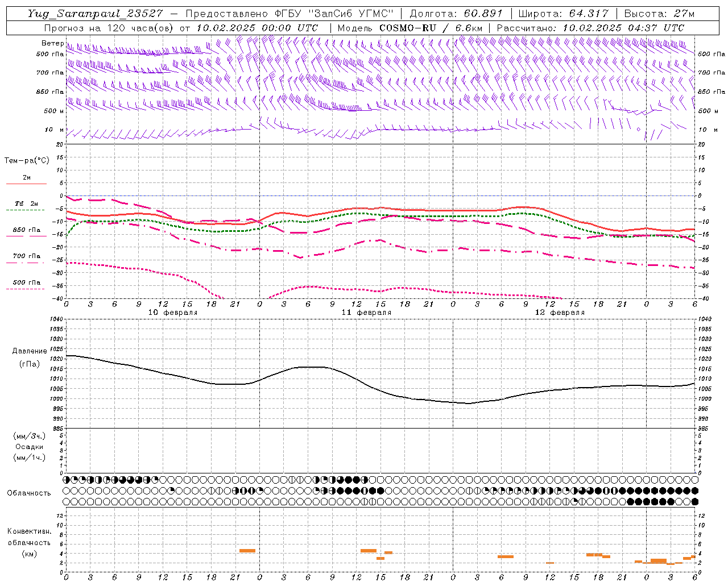
Task: Select the Прогноз на 120 часа(ов) text
Action: coord(110,28)
